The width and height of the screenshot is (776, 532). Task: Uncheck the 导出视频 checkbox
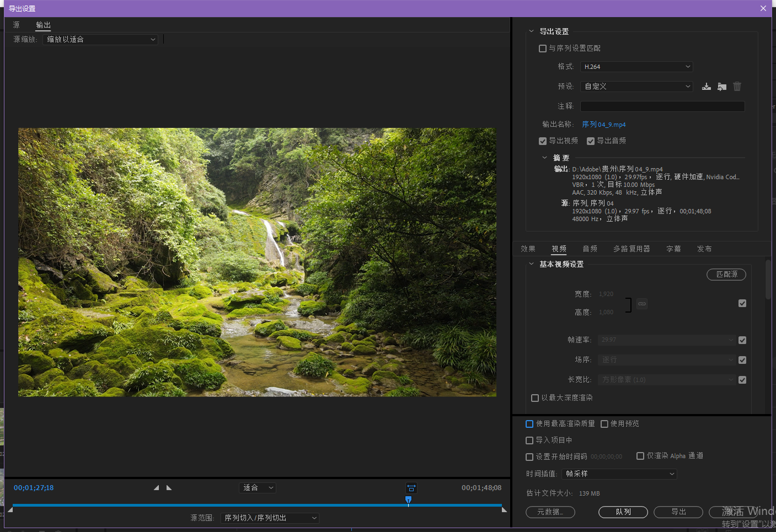click(543, 141)
